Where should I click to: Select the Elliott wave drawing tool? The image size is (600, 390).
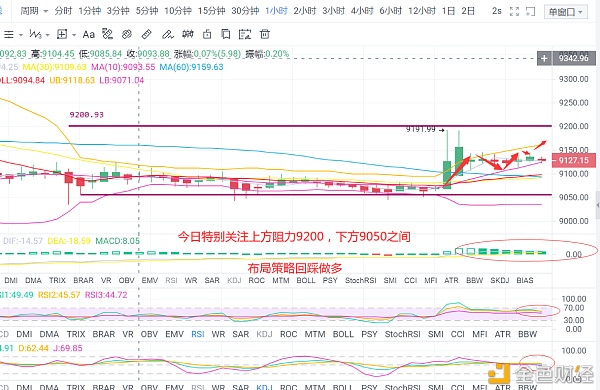pos(35,34)
